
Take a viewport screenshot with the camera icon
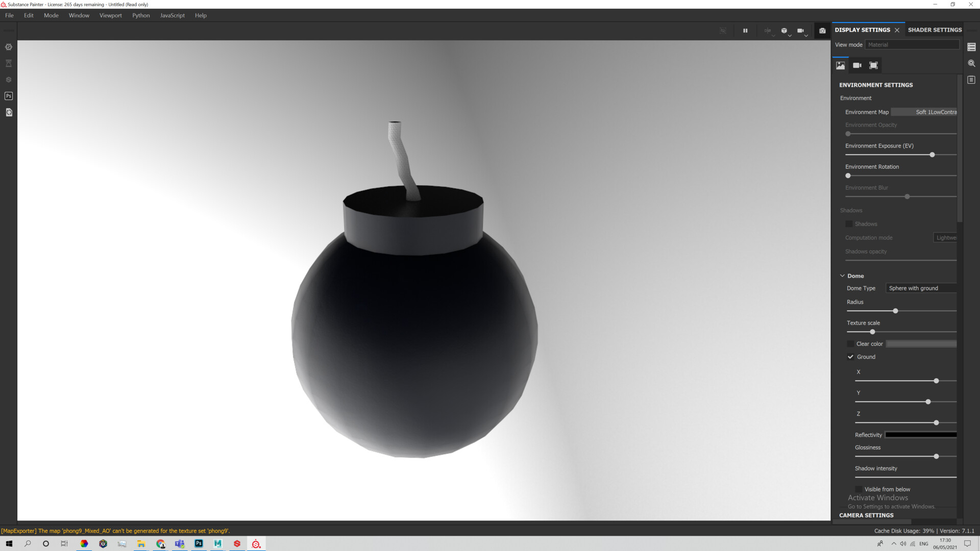pos(822,31)
